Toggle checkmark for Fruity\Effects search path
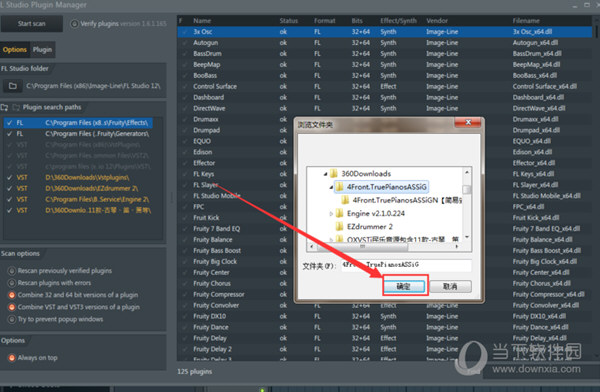This screenshot has height=392, width=600. (x=10, y=123)
